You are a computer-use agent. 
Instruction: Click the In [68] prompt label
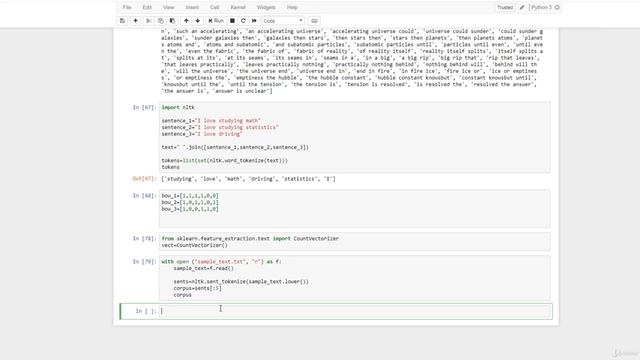pyautogui.click(x=144, y=196)
